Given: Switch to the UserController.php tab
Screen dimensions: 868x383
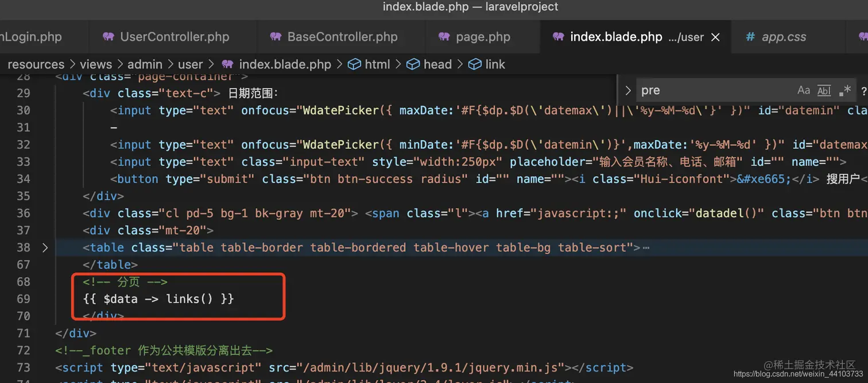Looking at the screenshot, I should (174, 37).
